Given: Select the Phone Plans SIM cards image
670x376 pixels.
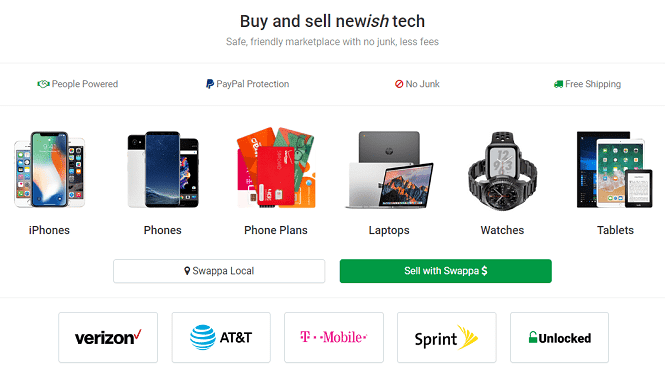Looking at the screenshot, I should coord(276,167).
